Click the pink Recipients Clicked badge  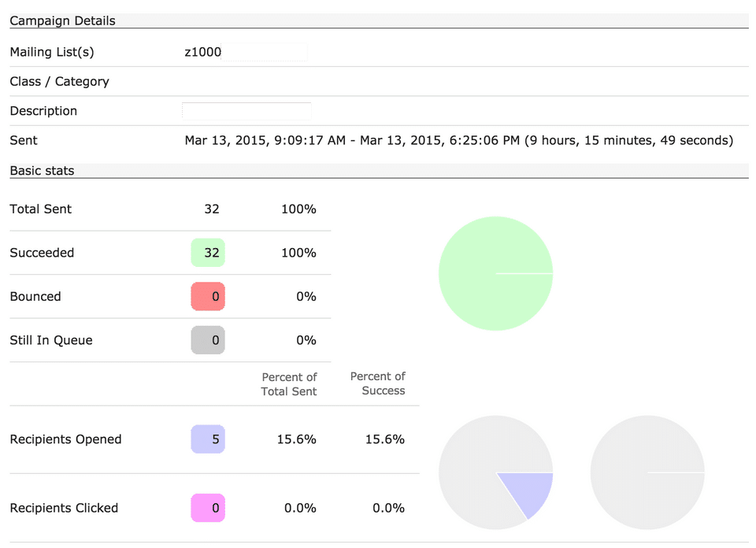tap(208, 508)
